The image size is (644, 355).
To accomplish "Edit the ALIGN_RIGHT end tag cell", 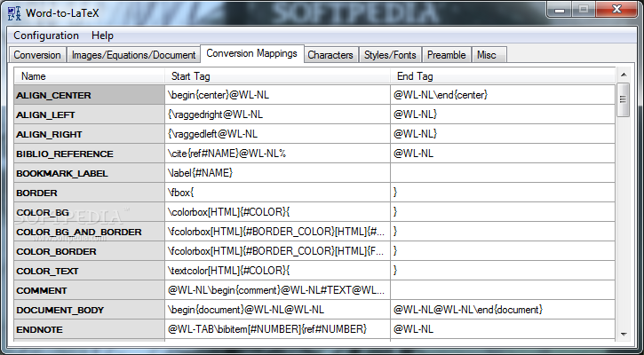I will coord(503,134).
